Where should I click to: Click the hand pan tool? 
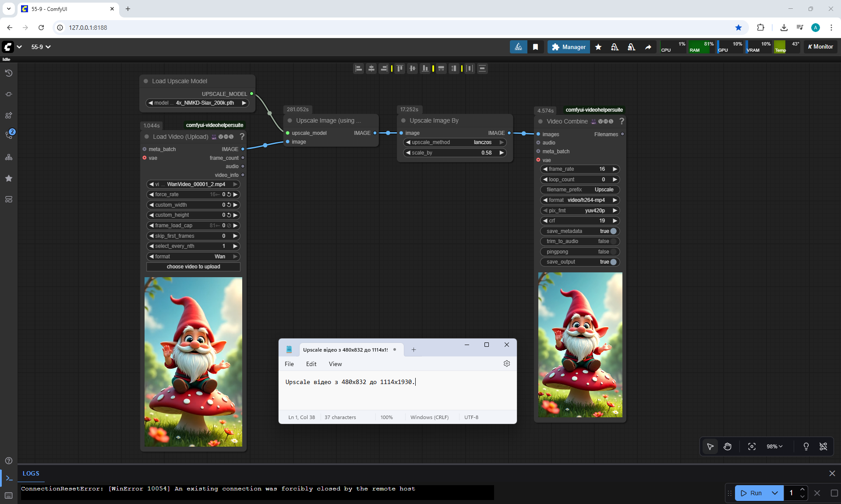pos(728,446)
